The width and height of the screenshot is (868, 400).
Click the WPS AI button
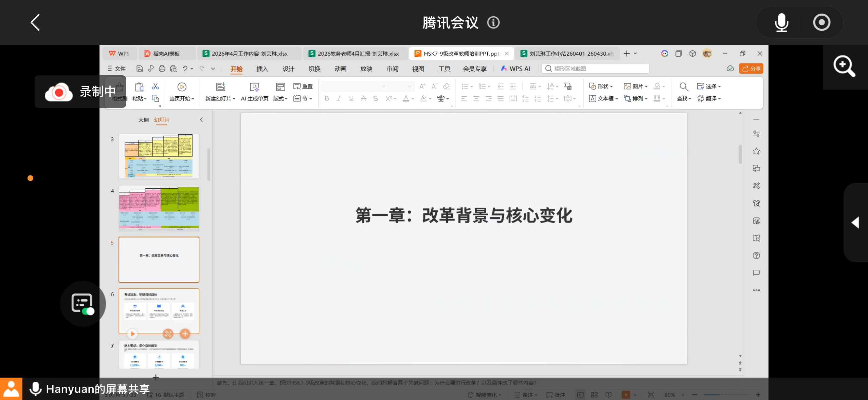[x=515, y=69]
